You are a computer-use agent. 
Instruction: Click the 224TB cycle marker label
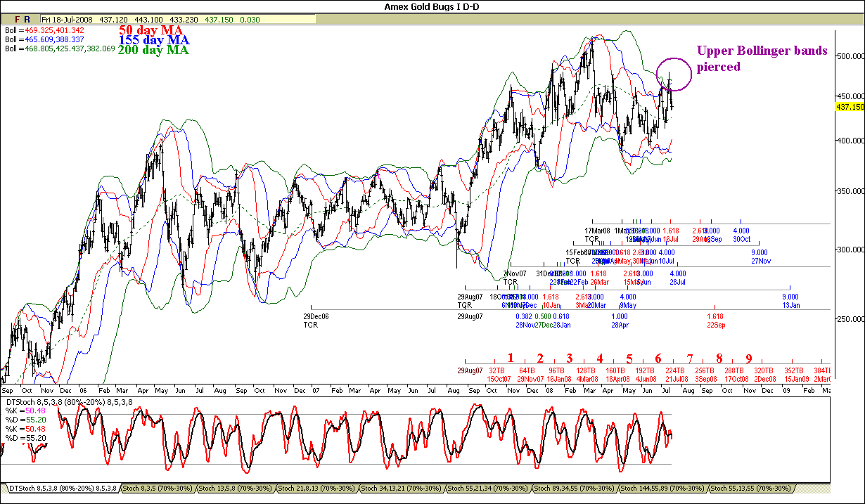click(675, 370)
